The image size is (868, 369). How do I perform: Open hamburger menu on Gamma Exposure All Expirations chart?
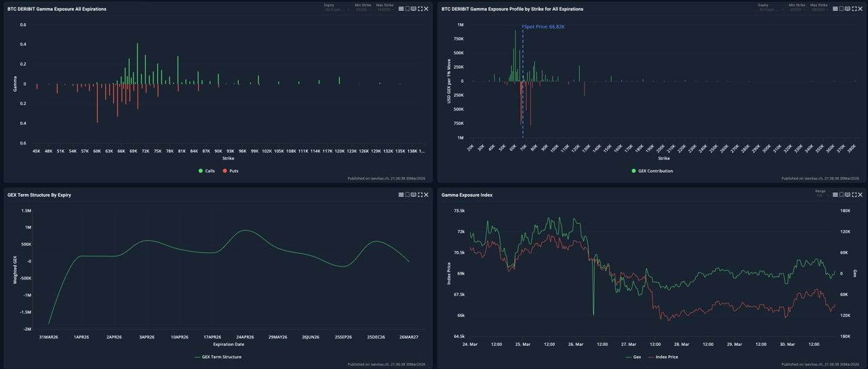coord(401,9)
